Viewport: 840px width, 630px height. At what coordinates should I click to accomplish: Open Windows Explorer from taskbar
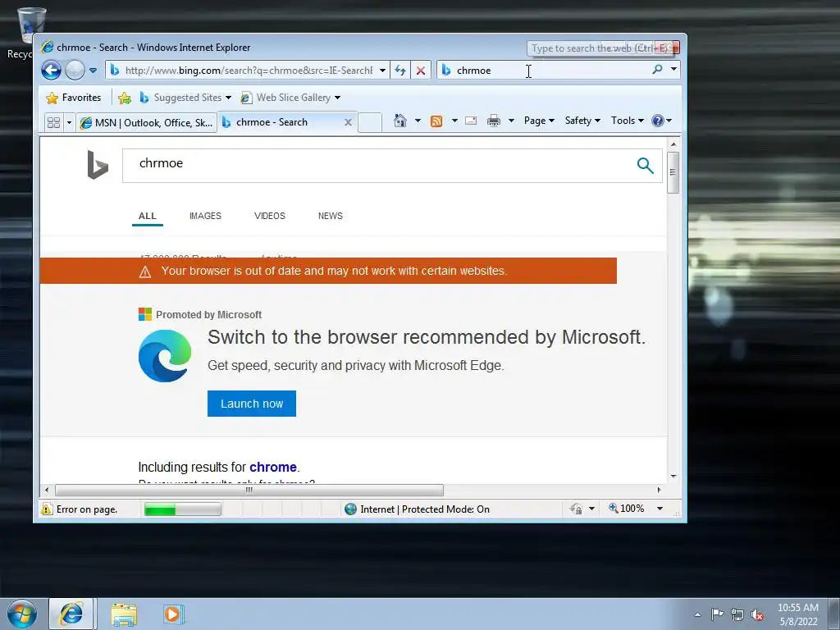coord(124,614)
